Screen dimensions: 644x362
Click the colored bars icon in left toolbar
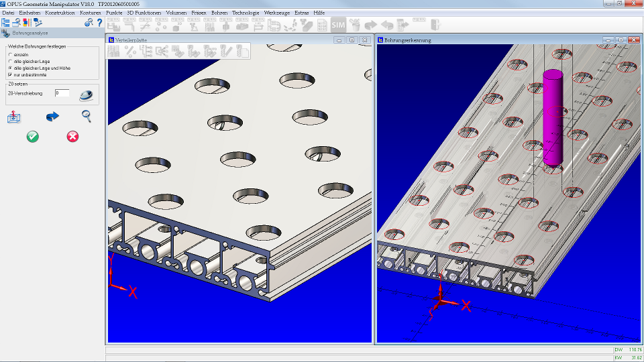(27, 23)
